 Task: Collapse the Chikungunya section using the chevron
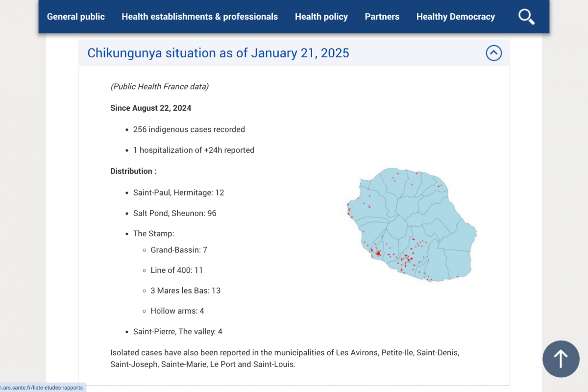click(493, 53)
